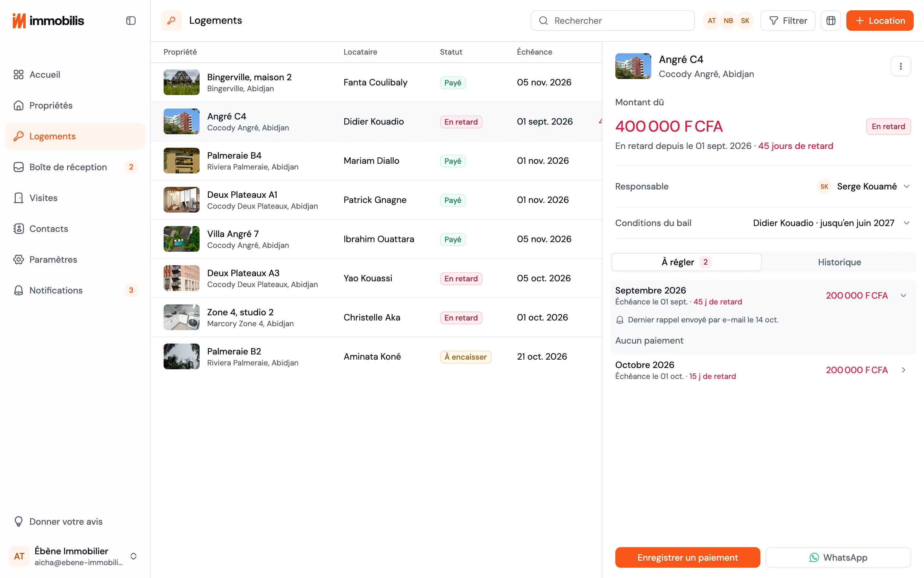Screen dimensions: 924x578
Task: Click the Palmeraie B4 property thumbnail
Action: [x=181, y=161]
